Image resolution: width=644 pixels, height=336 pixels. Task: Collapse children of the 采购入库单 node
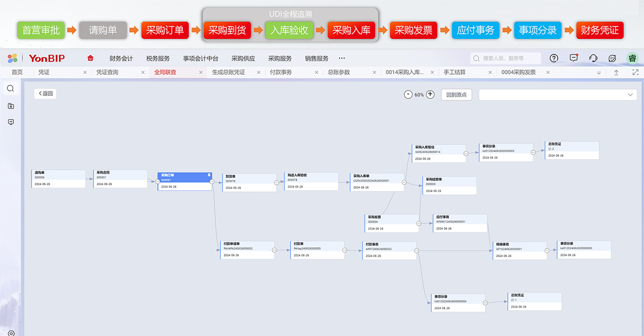coord(404,183)
